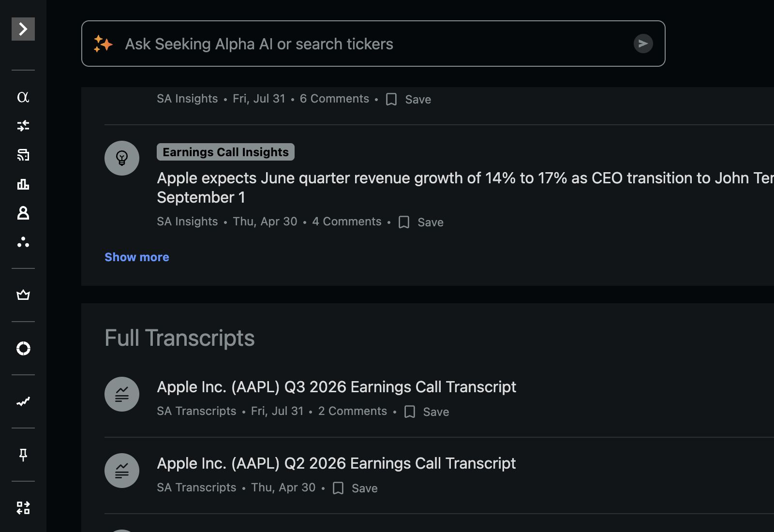This screenshot has width=774, height=532.
Task: Submit query with the send arrow button
Action: point(643,44)
